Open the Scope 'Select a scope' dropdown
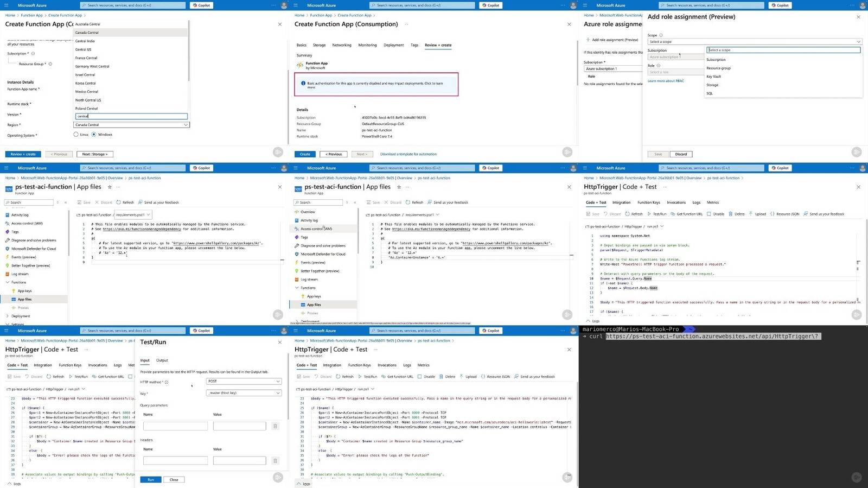Image resolution: width=868 pixels, height=488 pixels. coord(755,42)
